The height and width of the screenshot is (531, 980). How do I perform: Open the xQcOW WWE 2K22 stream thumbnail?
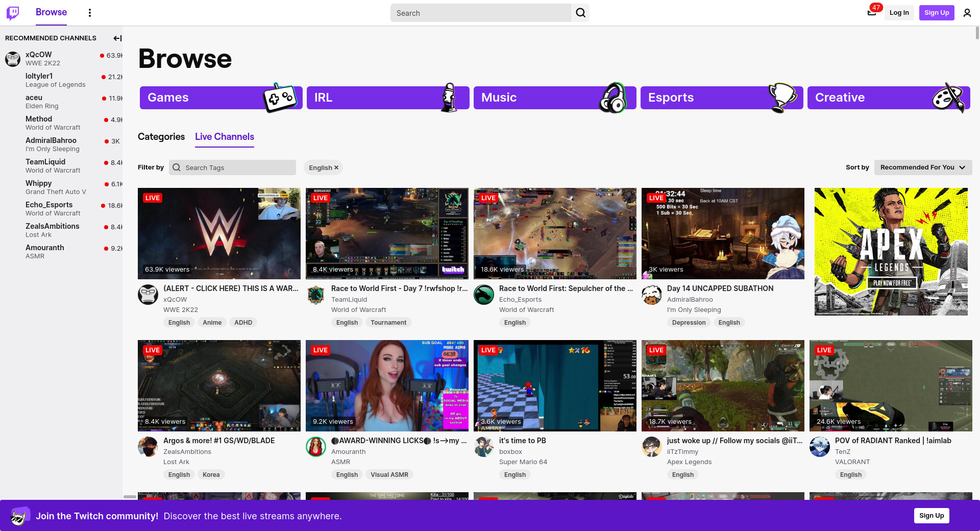(x=219, y=233)
